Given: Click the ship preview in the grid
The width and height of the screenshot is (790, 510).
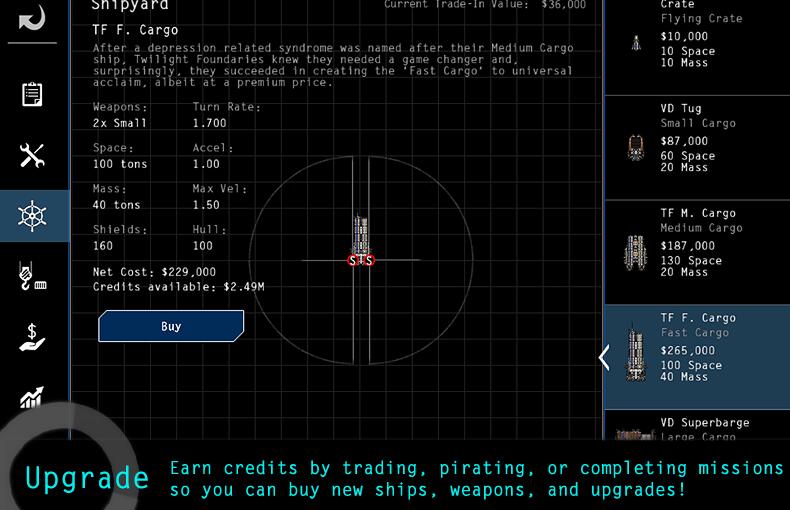Looking at the screenshot, I should [x=361, y=234].
